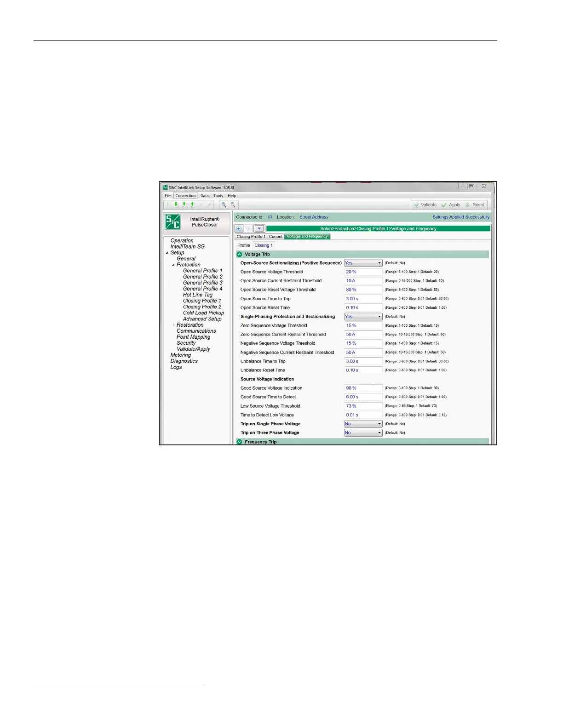
Task: Open the File menu
Action: point(167,196)
